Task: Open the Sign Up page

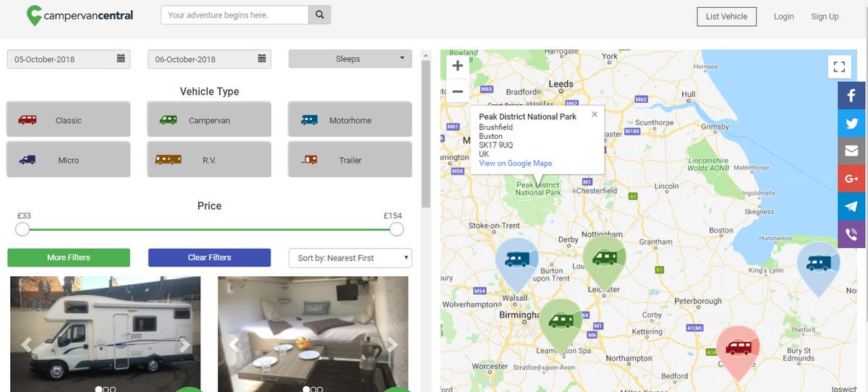Action: [x=825, y=17]
